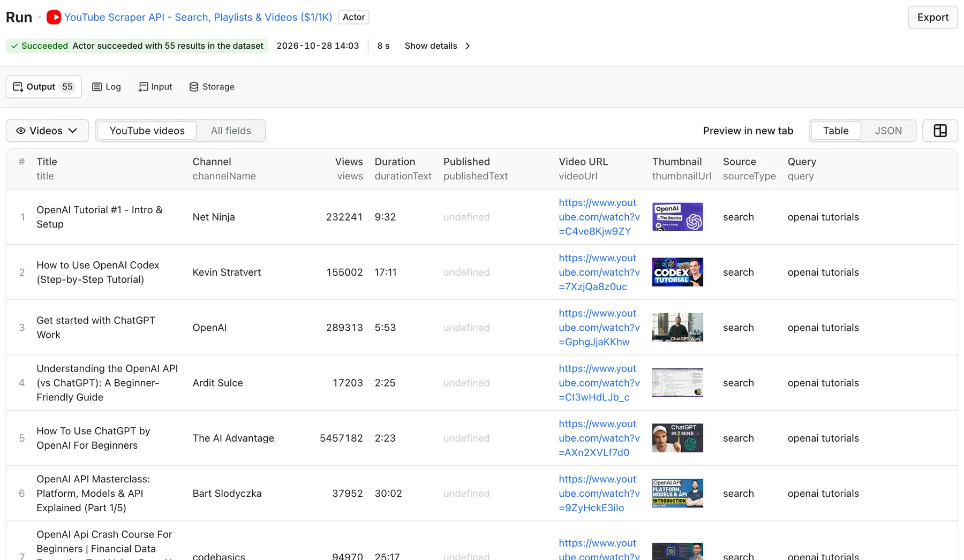964x560 pixels.
Task: Click the Export button
Action: [933, 17]
